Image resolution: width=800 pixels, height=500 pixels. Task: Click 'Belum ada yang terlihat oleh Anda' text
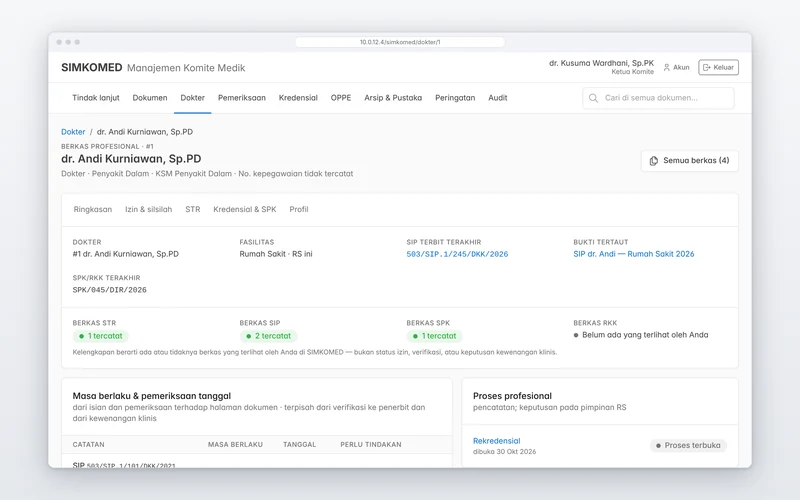645,335
